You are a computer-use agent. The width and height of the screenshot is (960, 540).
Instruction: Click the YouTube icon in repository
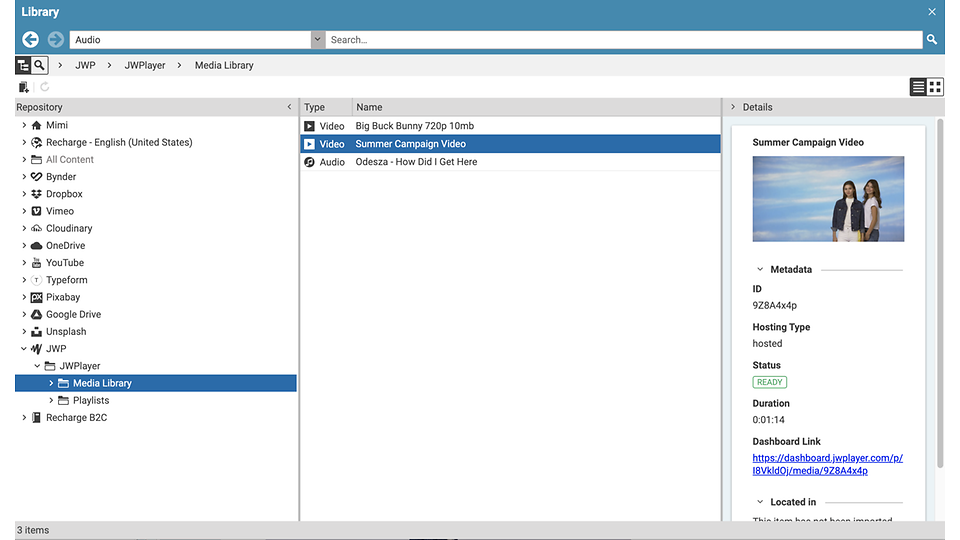click(37, 263)
